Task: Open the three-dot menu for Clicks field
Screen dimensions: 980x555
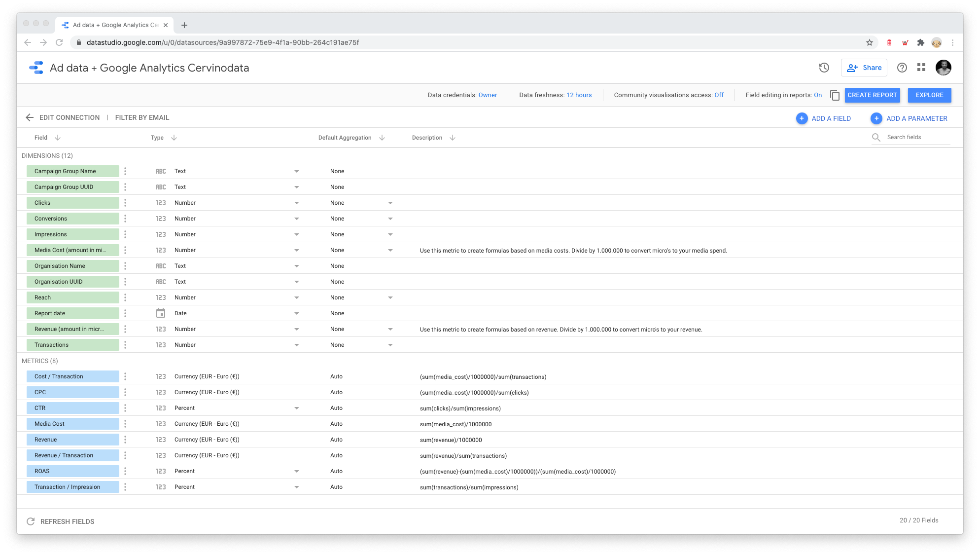Action: coord(125,203)
